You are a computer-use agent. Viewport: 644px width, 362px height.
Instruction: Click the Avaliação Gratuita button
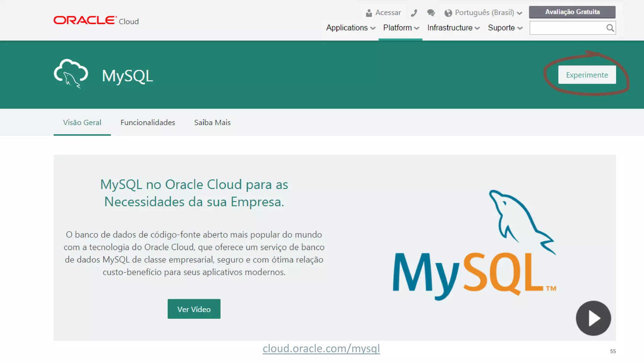pos(572,12)
